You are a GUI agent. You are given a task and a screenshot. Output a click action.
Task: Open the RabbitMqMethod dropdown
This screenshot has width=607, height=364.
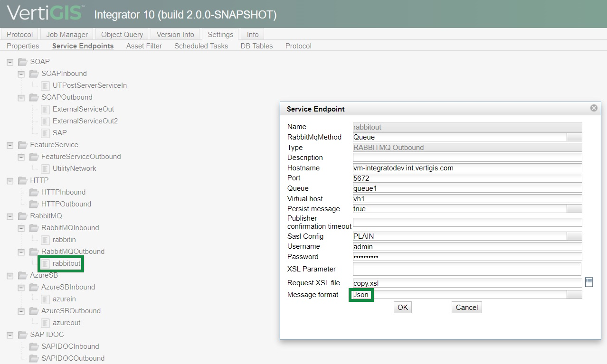(575, 137)
